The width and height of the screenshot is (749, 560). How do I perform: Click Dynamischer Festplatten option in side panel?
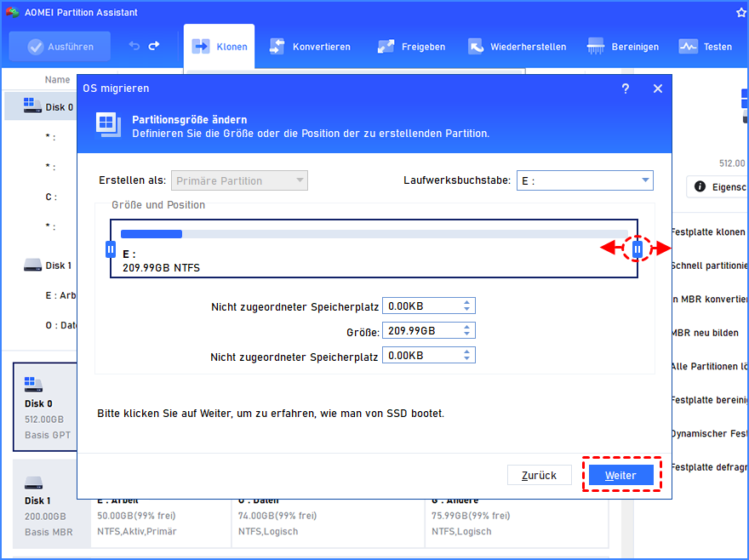[709, 433]
